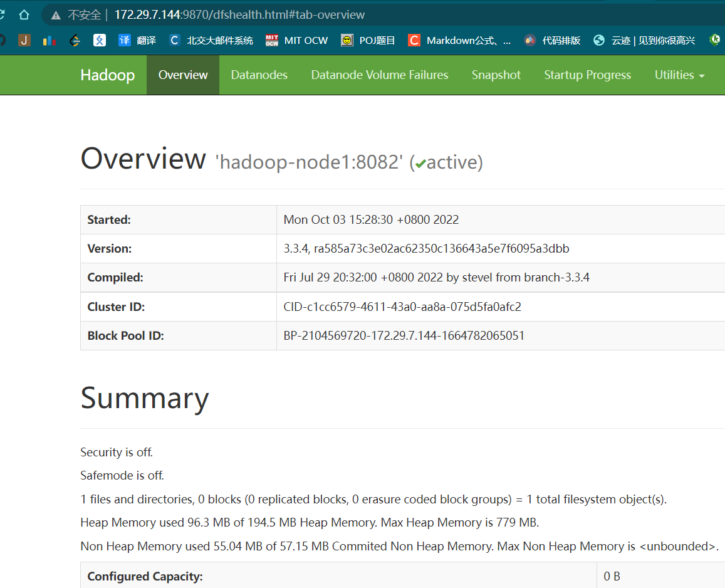Open the LeetCode bookmark icon
Screen dimensions: 725x588
tap(75, 41)
